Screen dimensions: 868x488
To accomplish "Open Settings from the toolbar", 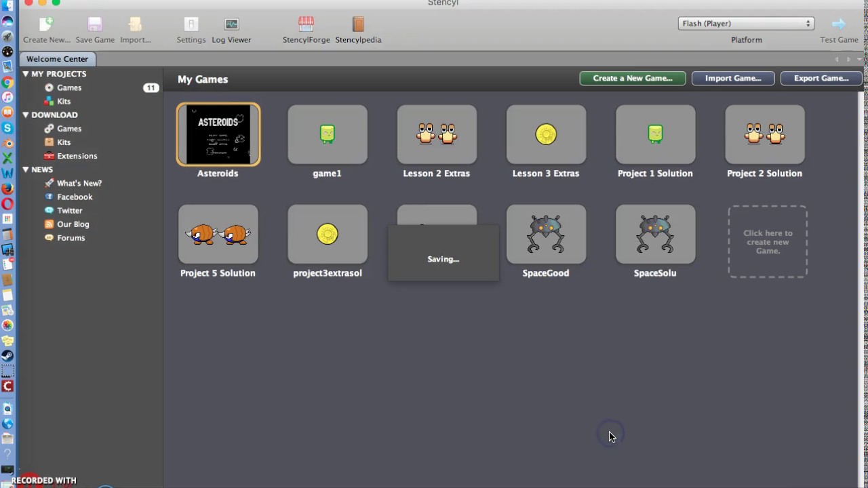I will (x=191, y=24).
